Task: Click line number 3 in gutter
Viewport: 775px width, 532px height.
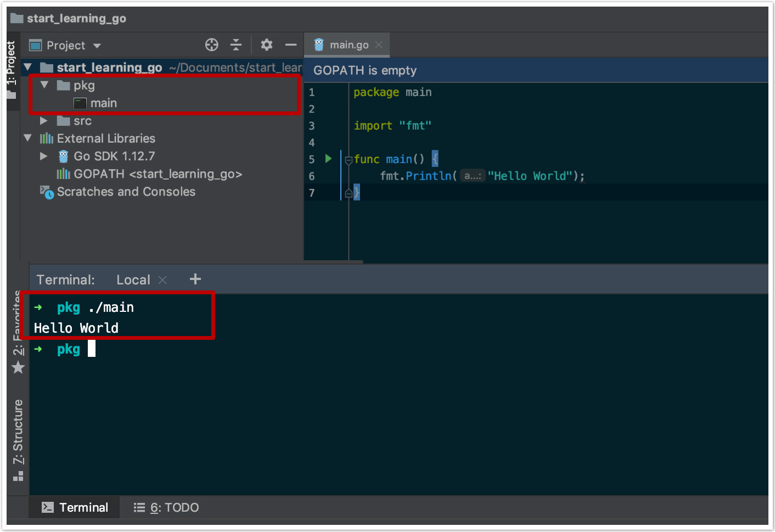Action: 312,126
